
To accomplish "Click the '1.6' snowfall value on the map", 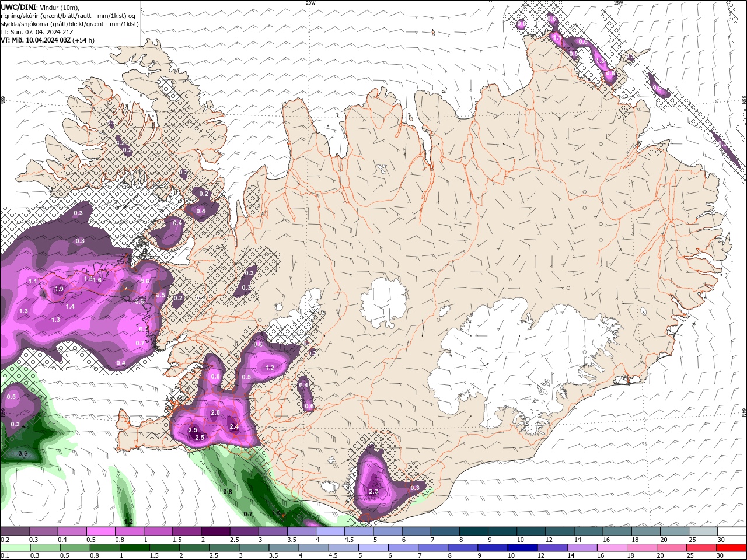I will click(x=97, y=280).
